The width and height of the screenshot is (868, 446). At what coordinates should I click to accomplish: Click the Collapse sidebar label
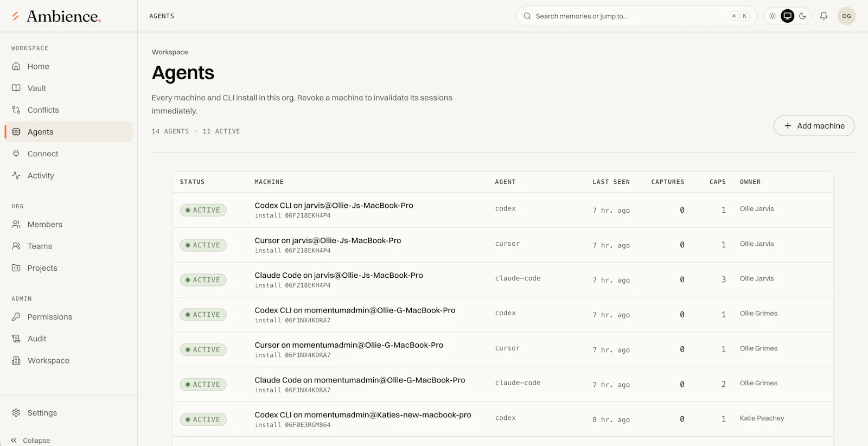click(x=36, y=441)
